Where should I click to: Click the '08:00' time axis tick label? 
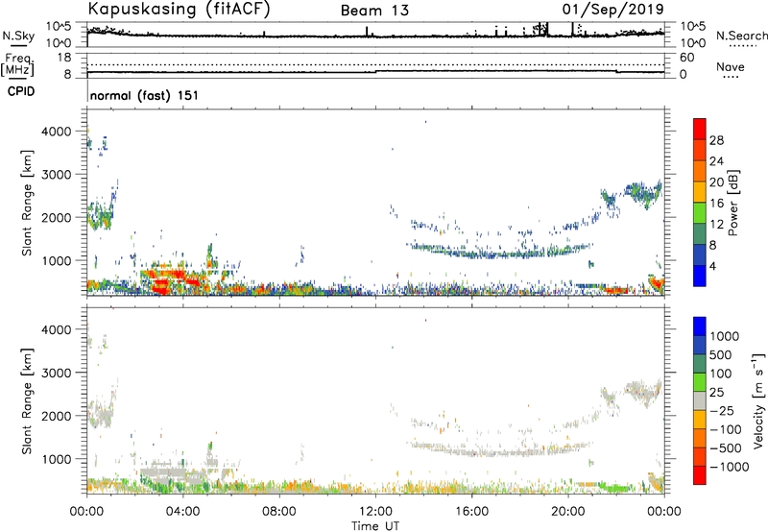[x=279, y=512]
